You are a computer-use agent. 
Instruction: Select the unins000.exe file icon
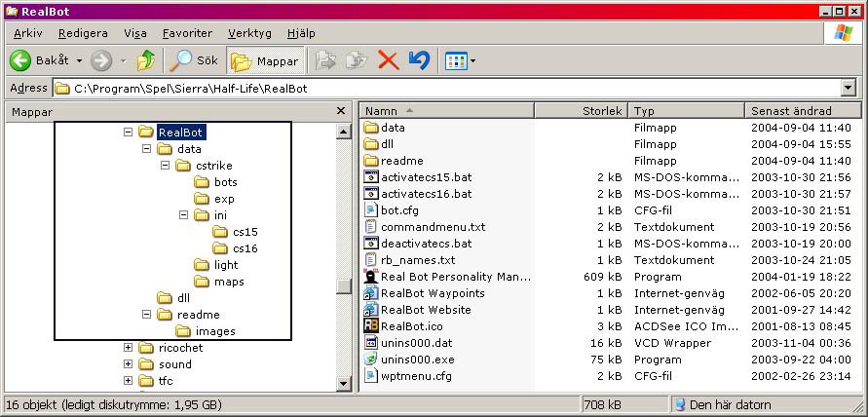click(x=371, y=360)
